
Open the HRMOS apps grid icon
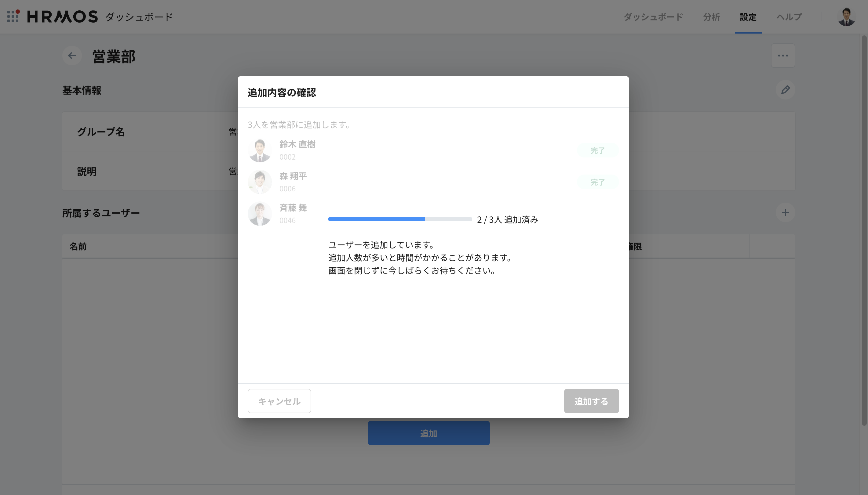13,16
